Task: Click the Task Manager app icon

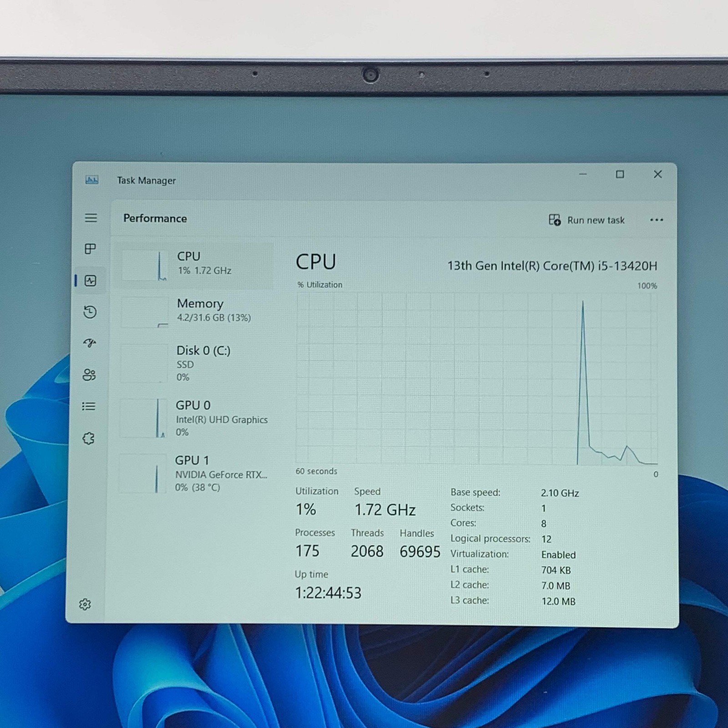Action: pos(92,180)
